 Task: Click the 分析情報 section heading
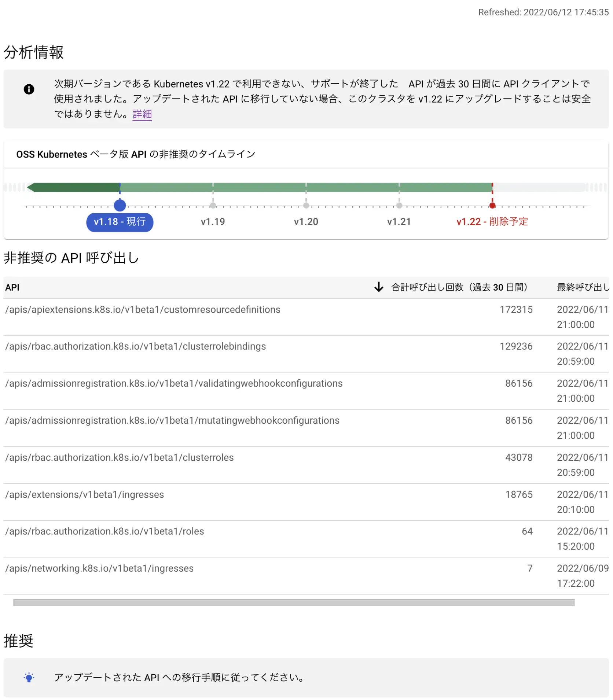pos(33,52)
